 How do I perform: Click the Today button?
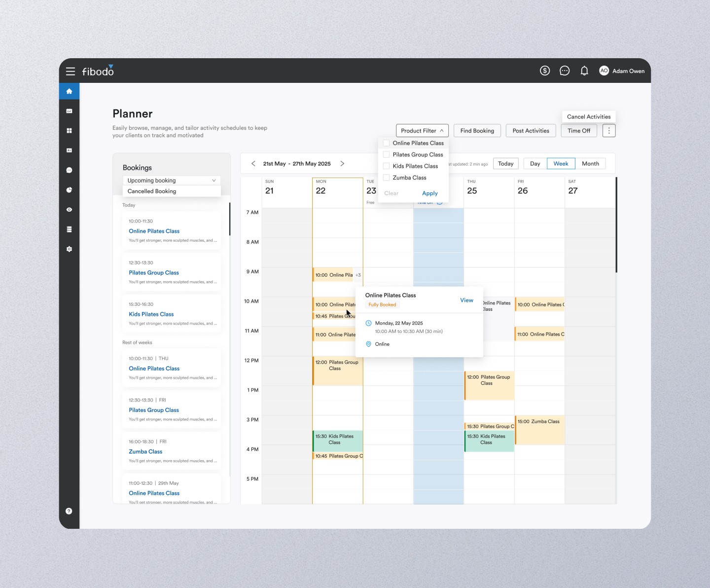coord(505,164)
